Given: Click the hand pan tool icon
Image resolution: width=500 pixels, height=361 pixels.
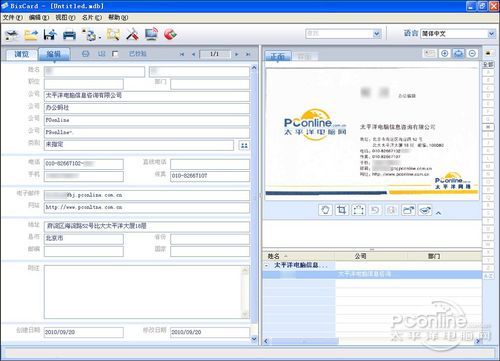Looking at the screenshot, I should (x=325, y=210).
